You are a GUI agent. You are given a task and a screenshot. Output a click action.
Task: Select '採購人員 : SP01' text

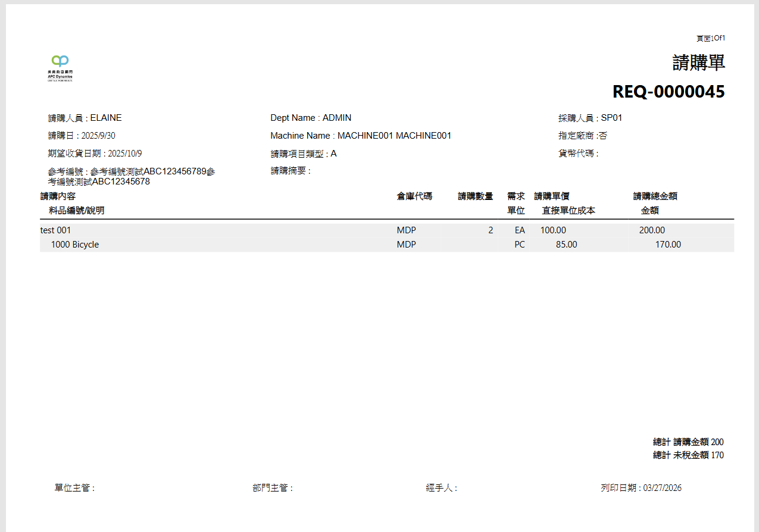[x=590, y=118]
